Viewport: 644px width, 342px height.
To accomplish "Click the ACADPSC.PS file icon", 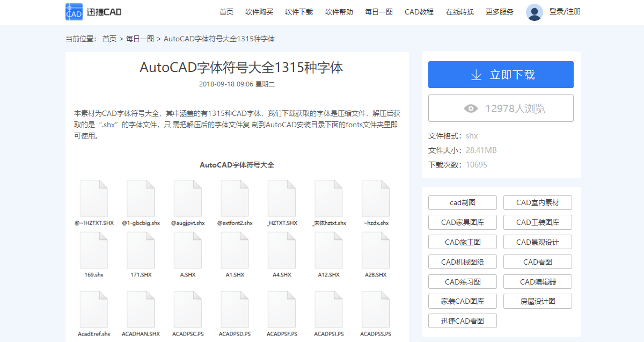I will [x=188, y=309].
